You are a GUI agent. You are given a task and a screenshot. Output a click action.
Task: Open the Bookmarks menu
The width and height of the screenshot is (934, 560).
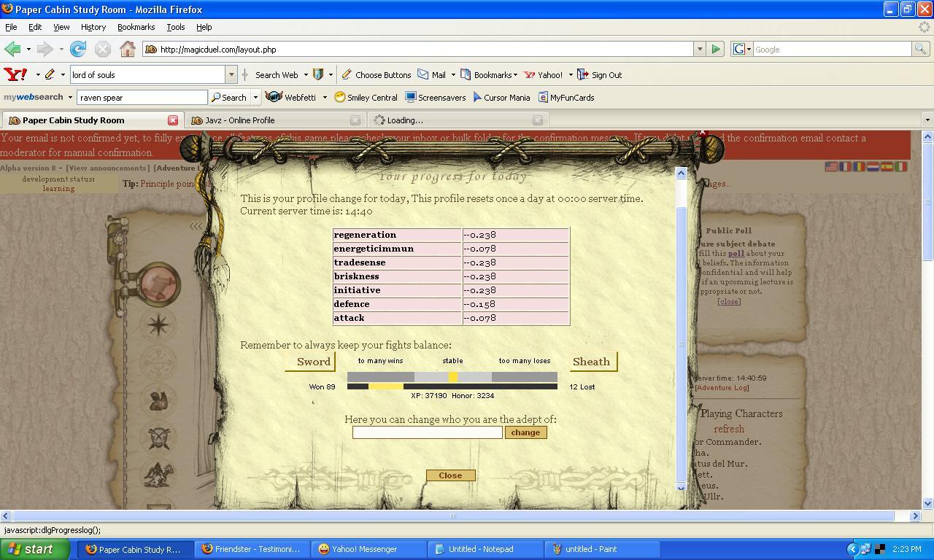coord(136,27)
